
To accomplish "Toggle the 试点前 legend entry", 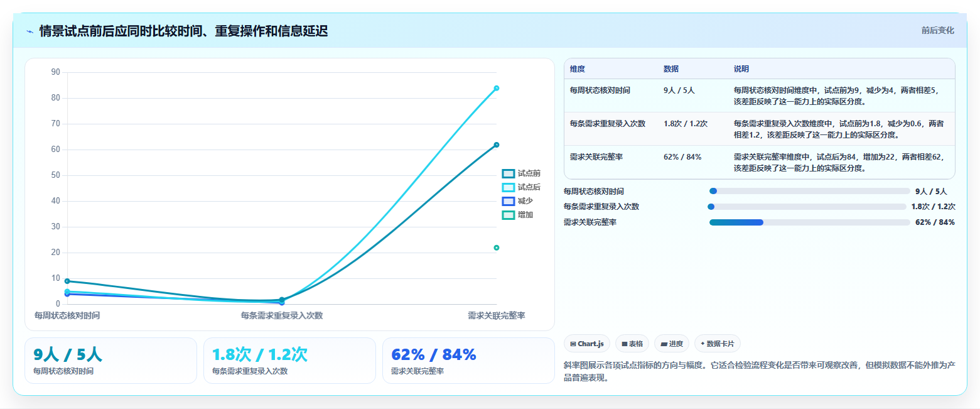I will pyautogui.click(x=521, y=173).
